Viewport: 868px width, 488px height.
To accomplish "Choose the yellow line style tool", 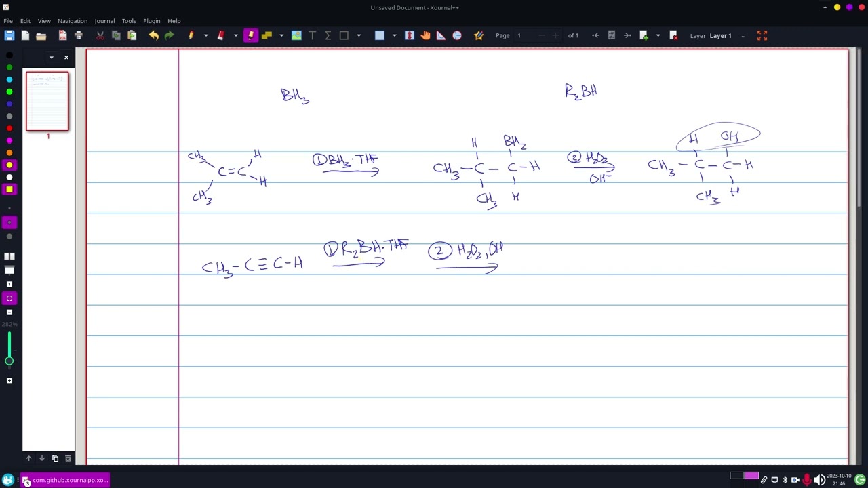I will click(x=267, y=35).
